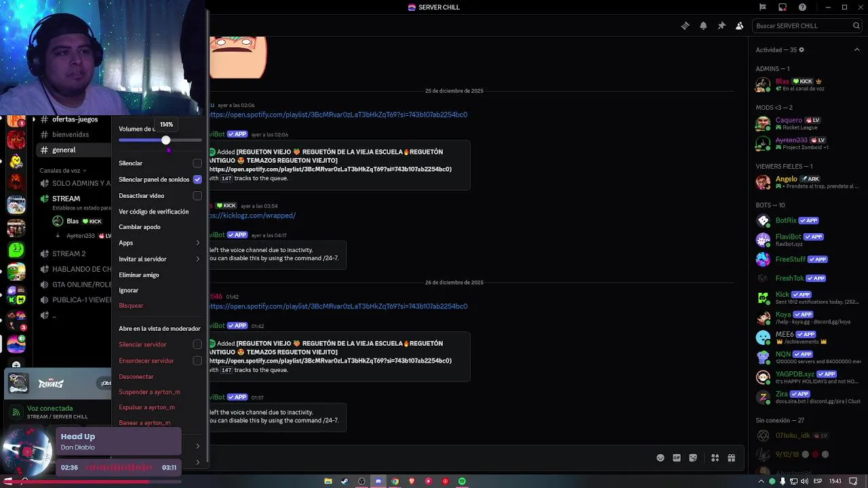
Task: Click Blas in the STREAM voice channel
Action: coord(77,221)
